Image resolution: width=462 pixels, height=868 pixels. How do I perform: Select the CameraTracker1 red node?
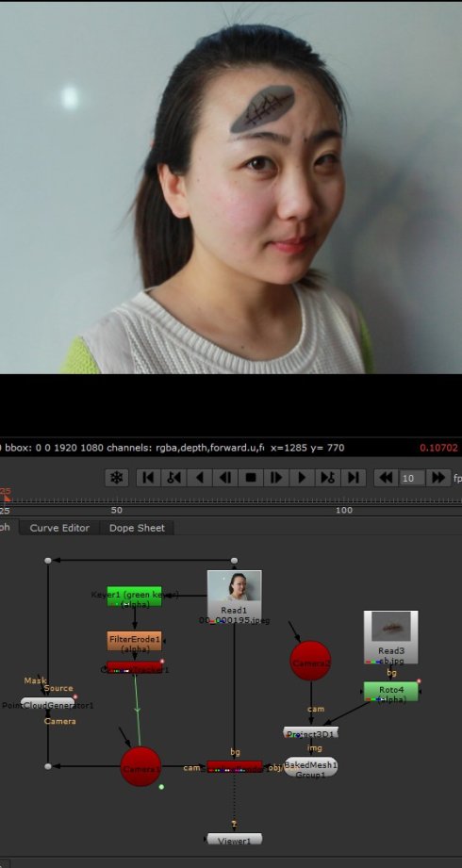pyautogui.click(x=135, y=667)
